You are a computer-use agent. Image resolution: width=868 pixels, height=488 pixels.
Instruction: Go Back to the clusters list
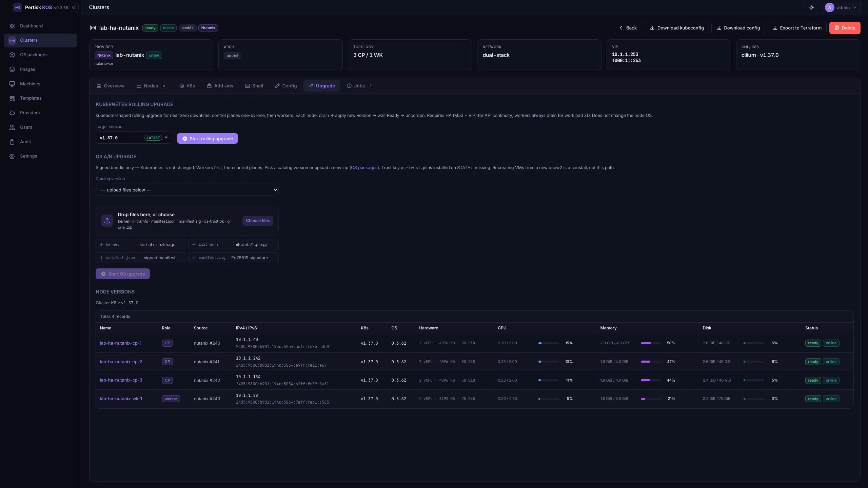pyautogui.click(x=628, y=28)
